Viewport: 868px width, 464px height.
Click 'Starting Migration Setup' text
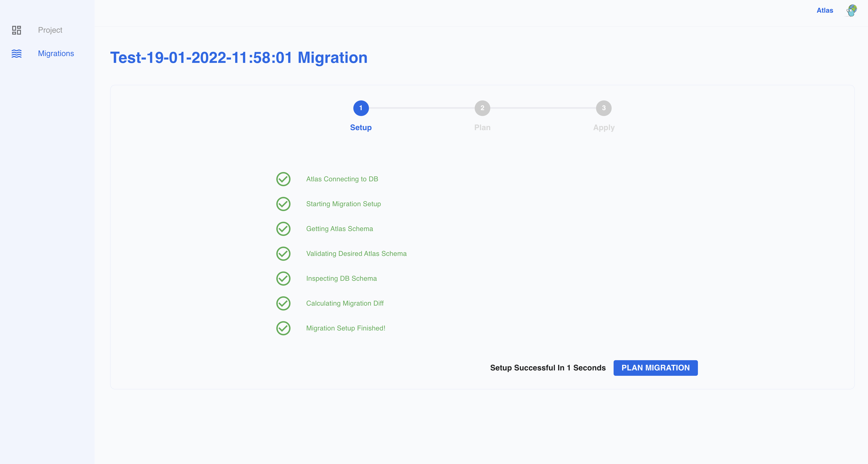[343, 204]
